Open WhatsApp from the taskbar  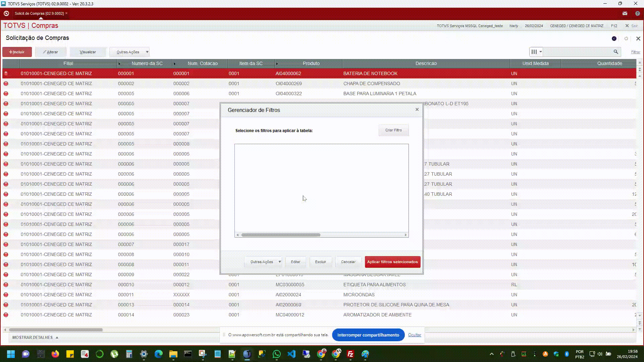tap(276, 354)
